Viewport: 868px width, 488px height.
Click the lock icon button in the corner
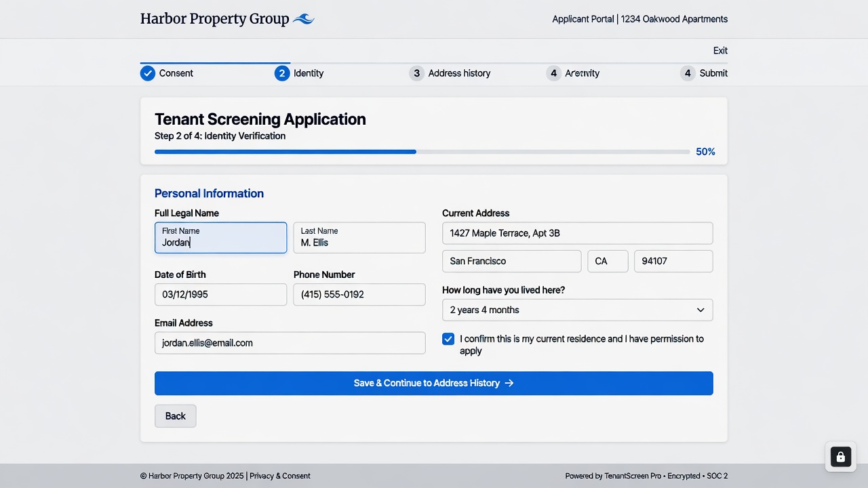coord(841,456)
